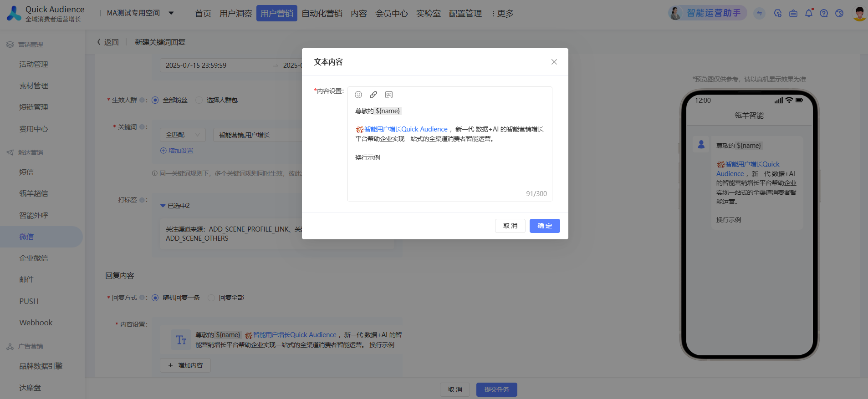
Task: Click the 提交任务 button
Action: (x=496, y=389)
